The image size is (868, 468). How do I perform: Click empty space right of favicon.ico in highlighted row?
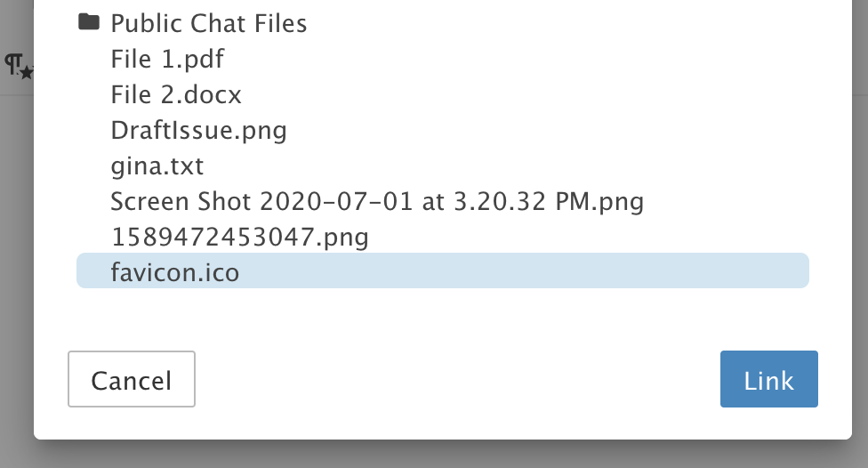point(534,271)
